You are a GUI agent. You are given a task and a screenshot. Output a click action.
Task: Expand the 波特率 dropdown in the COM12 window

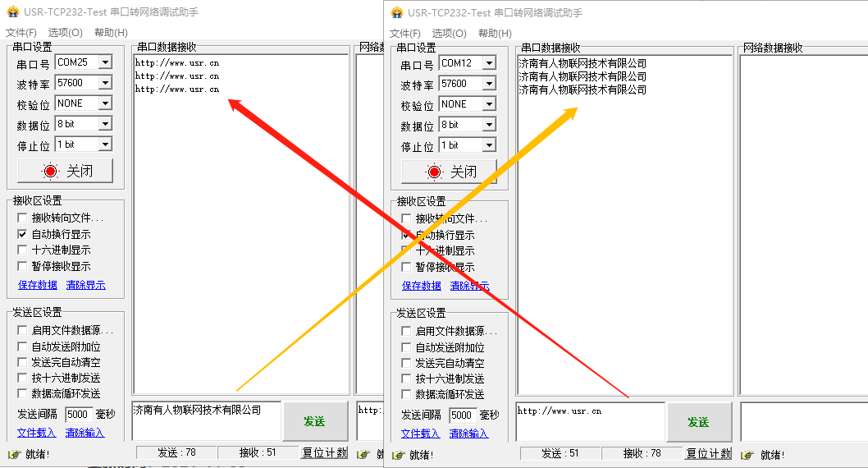pyautogui.click(x=488, y=84)
